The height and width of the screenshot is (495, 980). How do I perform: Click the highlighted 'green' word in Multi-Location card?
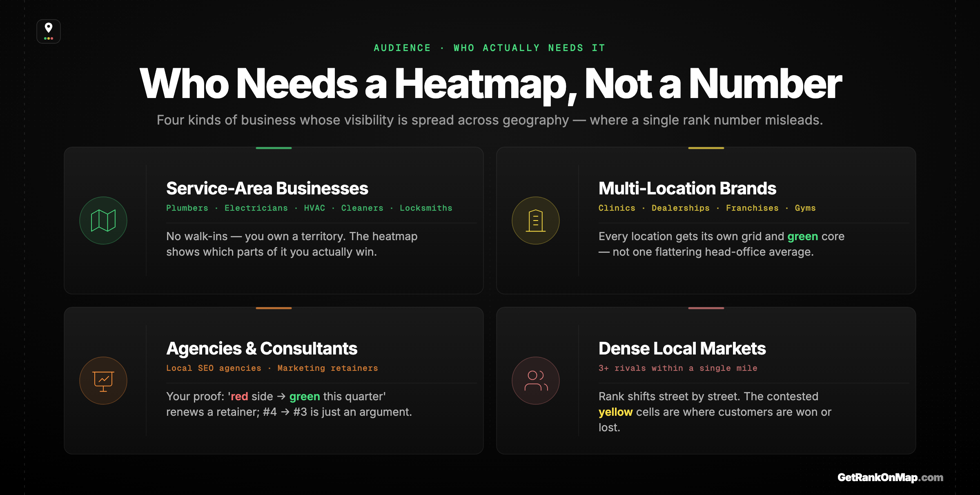coord(802,236)
